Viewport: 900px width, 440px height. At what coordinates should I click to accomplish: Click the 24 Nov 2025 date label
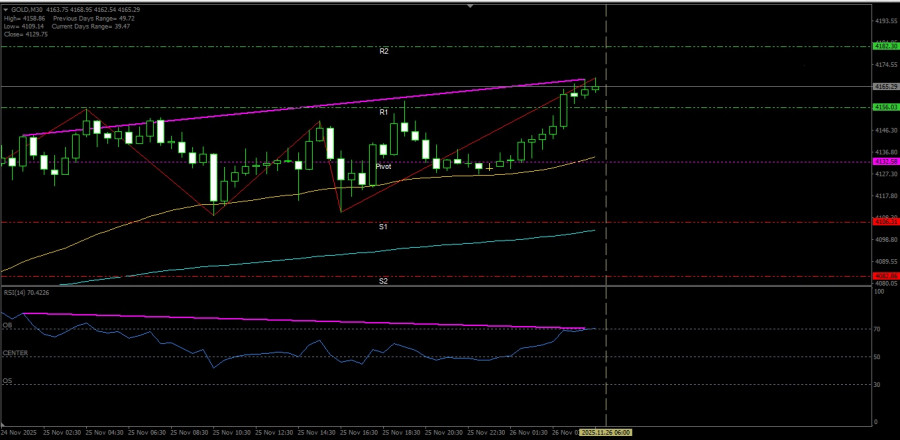point(19,431)
